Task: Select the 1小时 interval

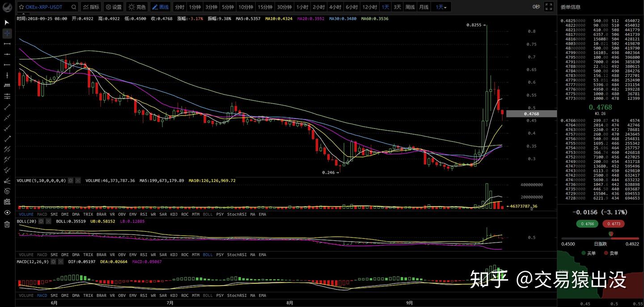Action: 302,7
